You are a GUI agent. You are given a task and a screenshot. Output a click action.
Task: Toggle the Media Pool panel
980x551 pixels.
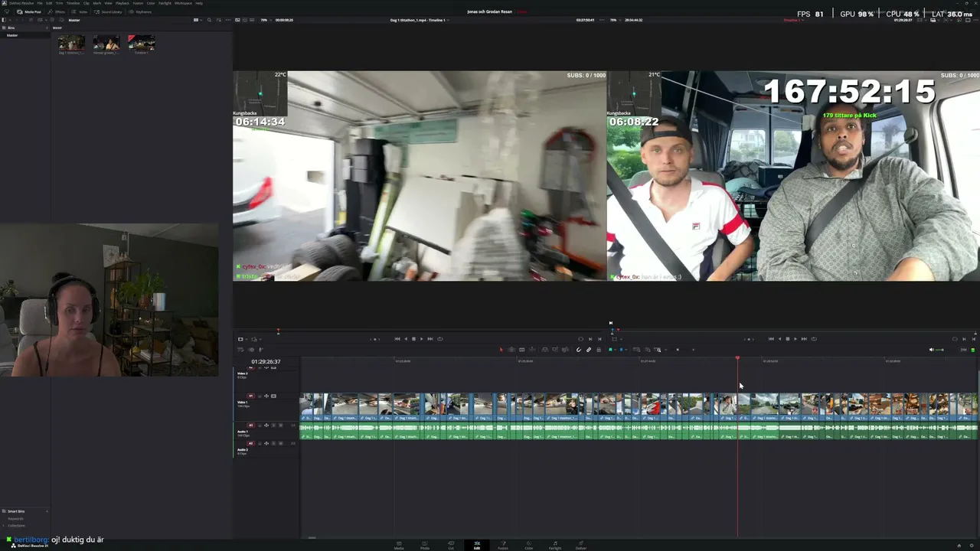tap(29, 11)
